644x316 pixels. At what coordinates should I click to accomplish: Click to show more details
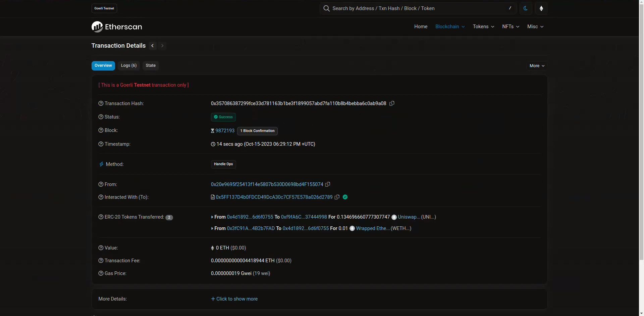(x=234, y=299)
